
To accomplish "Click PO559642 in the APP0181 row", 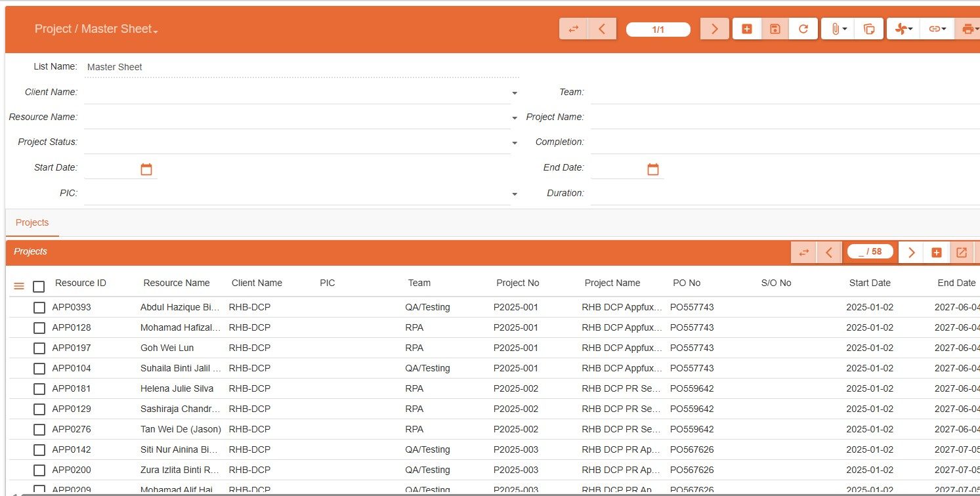I will click(x=692, y=388).
